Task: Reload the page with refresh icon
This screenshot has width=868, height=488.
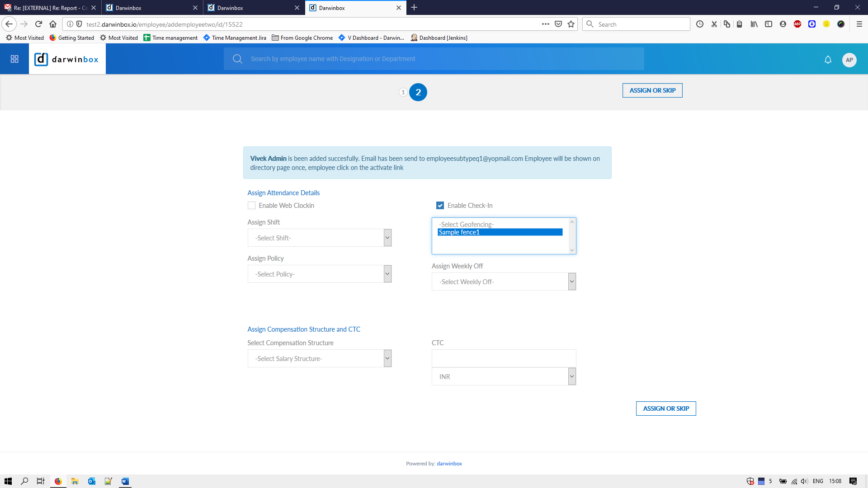Action: 38,24
